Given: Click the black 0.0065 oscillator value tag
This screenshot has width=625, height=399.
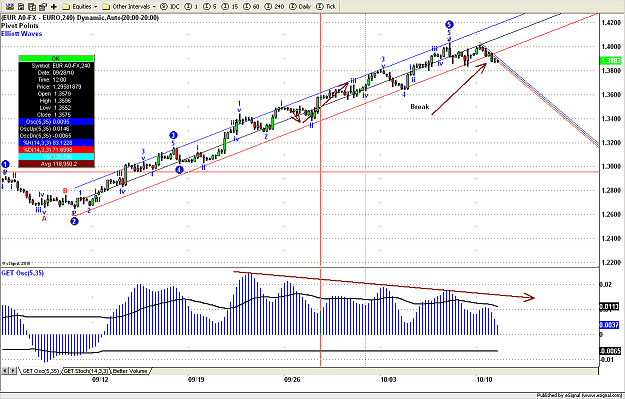Looking at the screenshot, I should [610, 351].
